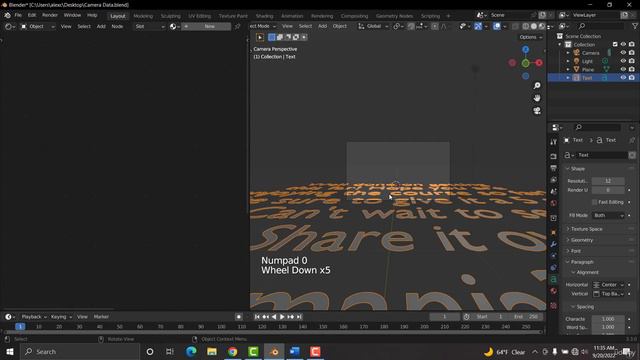This screenshot has width=640, height=360.
Task: Hide the Text object with its eye icon
Action: click(623, 78)
